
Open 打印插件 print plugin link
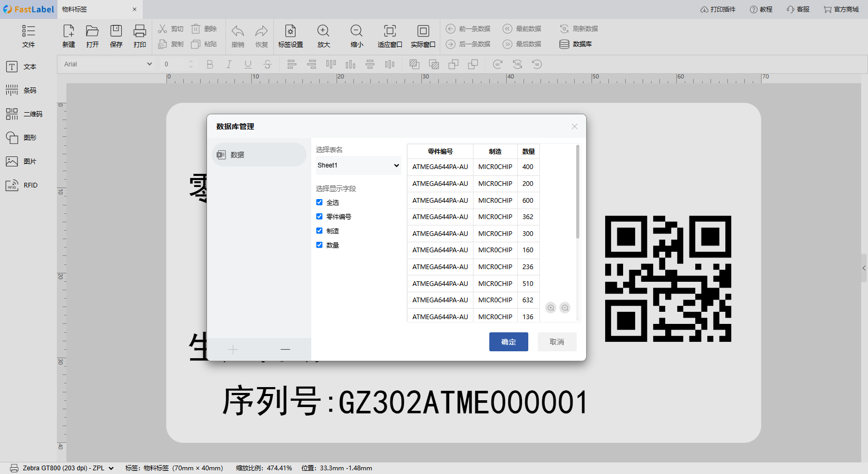(x=718, y=9)
